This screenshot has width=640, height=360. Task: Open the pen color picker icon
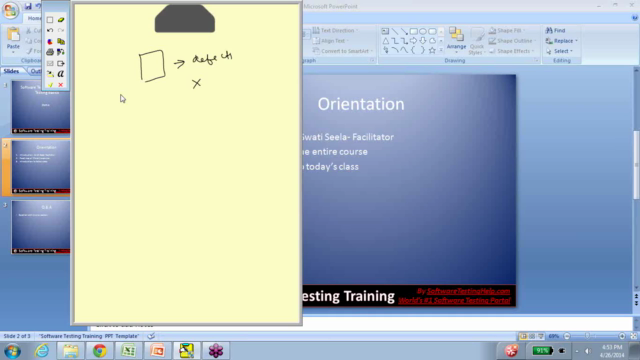pos(50,41)
